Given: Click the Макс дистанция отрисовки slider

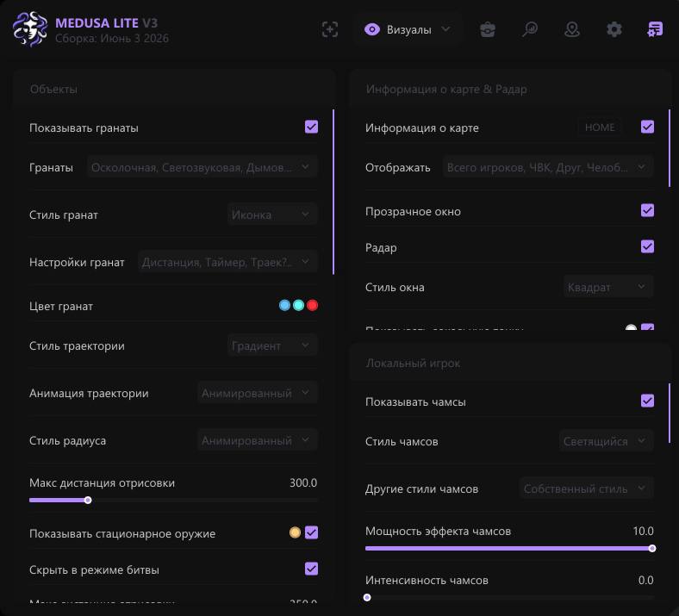Looking at the screenshot, I should 173,500.
